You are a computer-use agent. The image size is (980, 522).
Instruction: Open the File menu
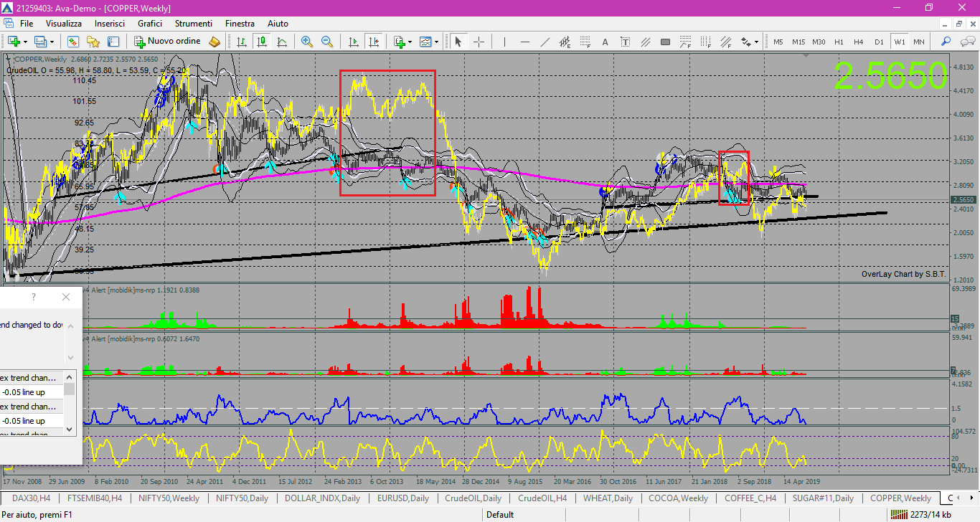click(x=27, y=24)
